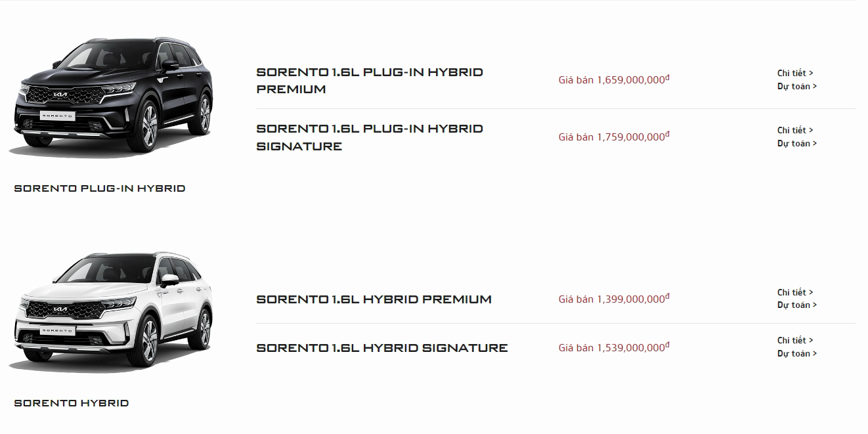Click the 1,539,000,000đ price text
This screenshot has width=868, height=434.
(x=614, y=348)
